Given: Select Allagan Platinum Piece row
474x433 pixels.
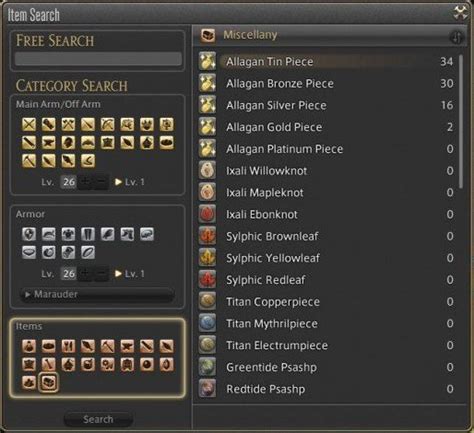Looking at the screenshot, I should click(x=327, y=149).
